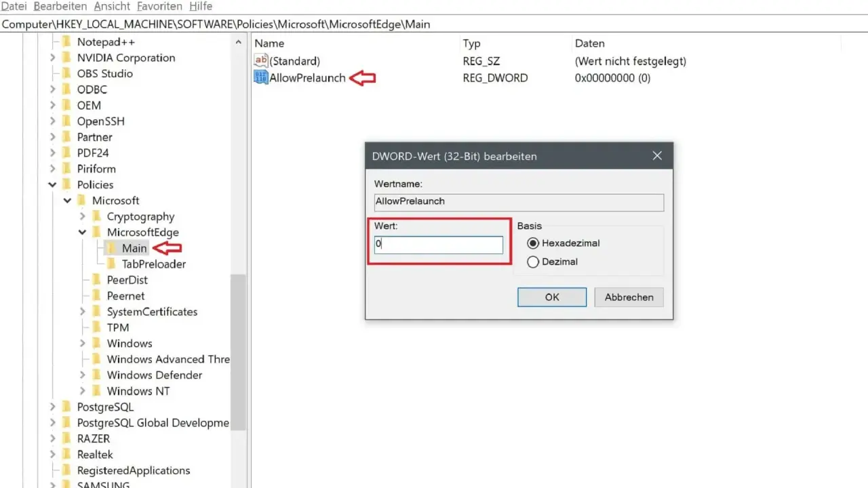Select the Dezimal radio button

533,262
